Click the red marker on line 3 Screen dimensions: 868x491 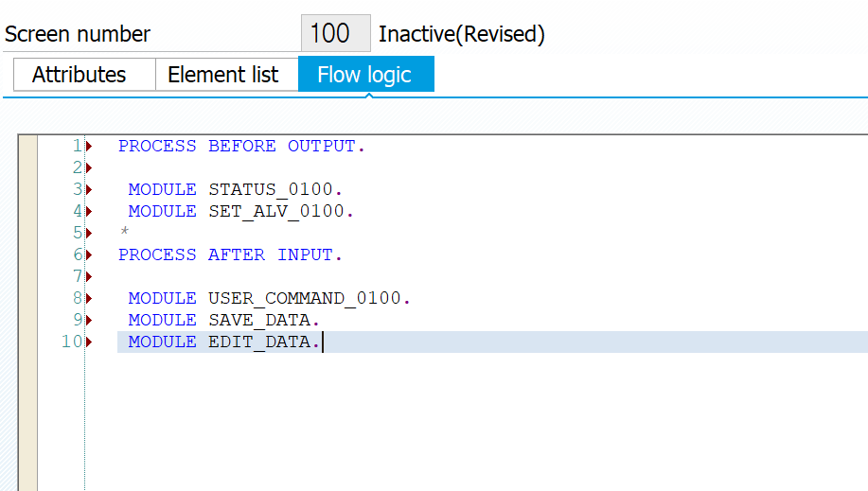(89, 189)
